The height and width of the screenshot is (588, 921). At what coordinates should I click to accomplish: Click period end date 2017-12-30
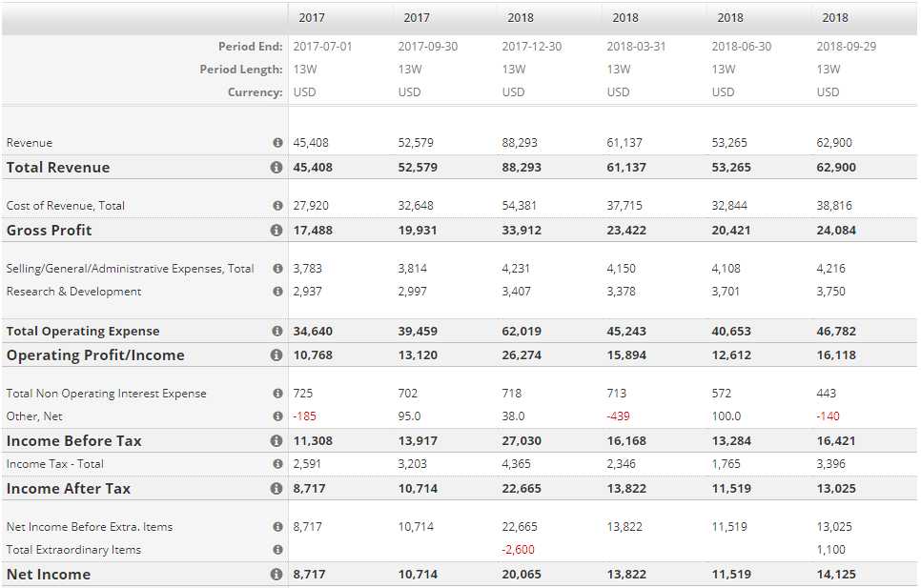pos(532,47)
